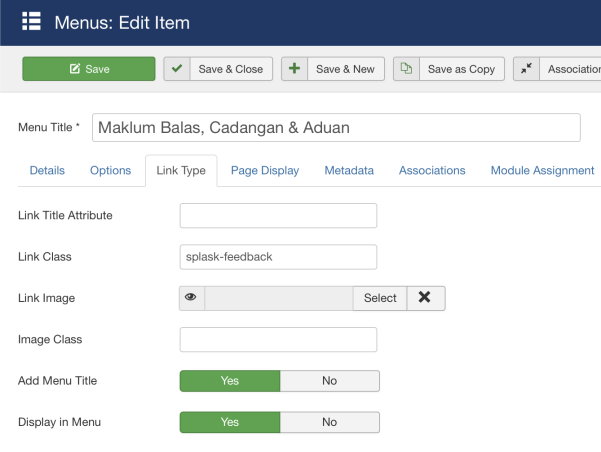Click the eye preview icon for Link Image
Viewport: 601px width, 452px height.
coord(192,298)
